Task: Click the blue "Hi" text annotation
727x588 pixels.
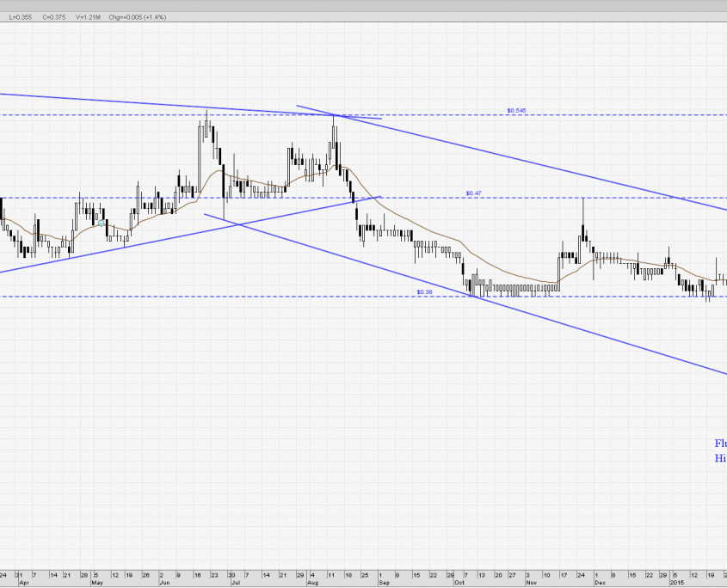Action: pyautogui.click(x=720, y=459)
